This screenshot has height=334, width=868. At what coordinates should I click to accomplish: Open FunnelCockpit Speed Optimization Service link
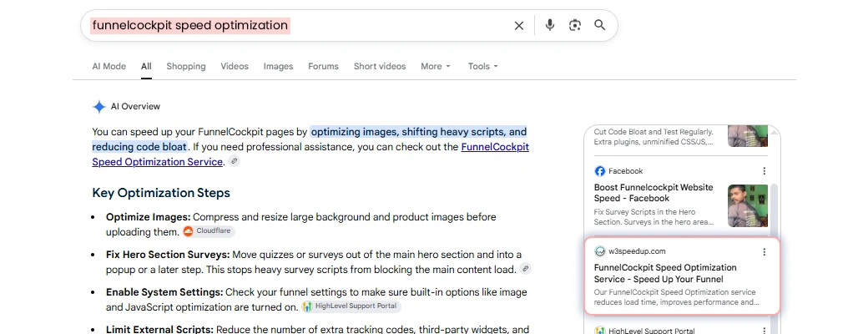point(310,154)
